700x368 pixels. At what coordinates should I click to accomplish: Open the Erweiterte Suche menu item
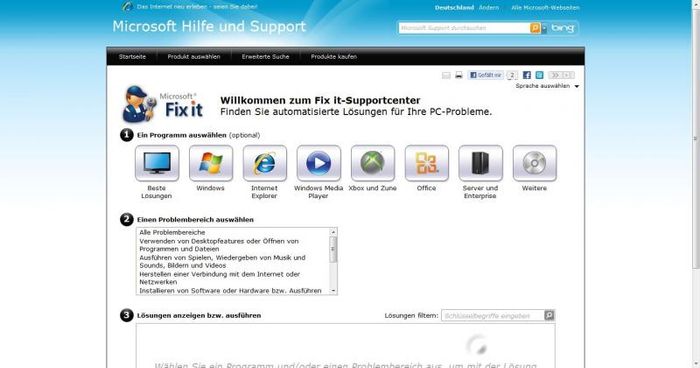(x=266, y=57)
